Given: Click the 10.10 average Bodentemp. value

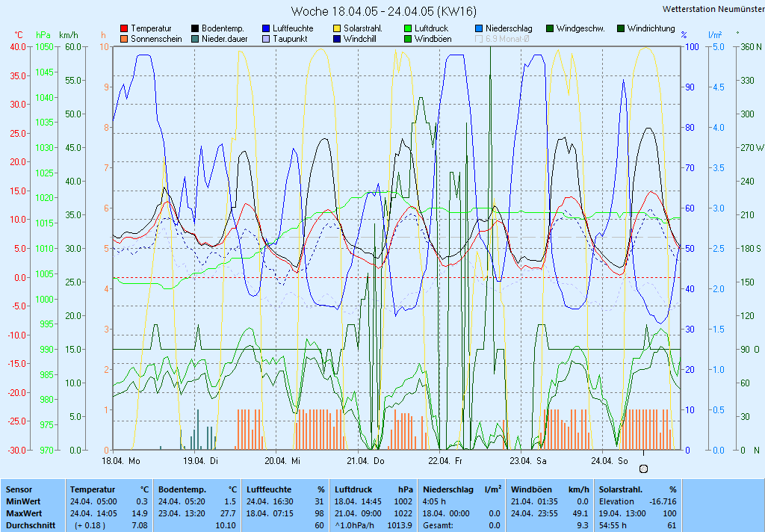Looking at the screenshot, I should [226, 526].
